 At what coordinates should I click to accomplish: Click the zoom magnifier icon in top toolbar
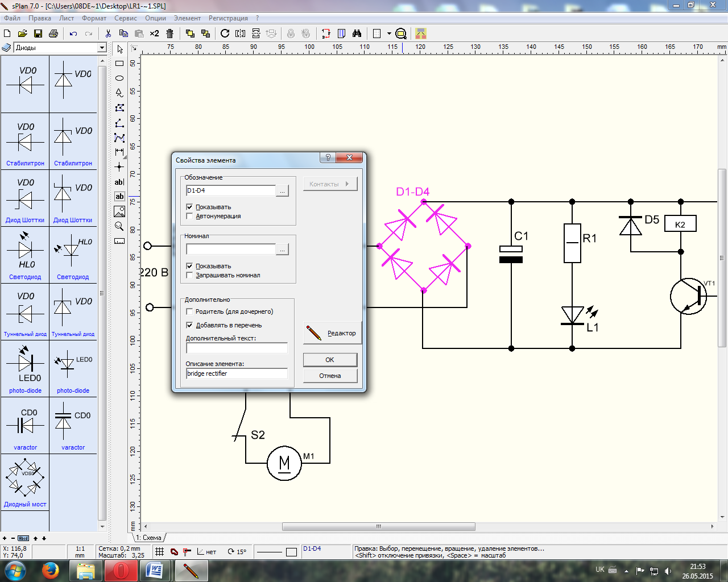point(401,34)
